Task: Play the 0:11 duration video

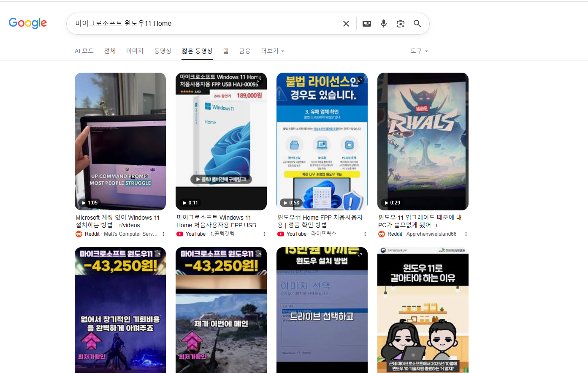Action: 190,203
